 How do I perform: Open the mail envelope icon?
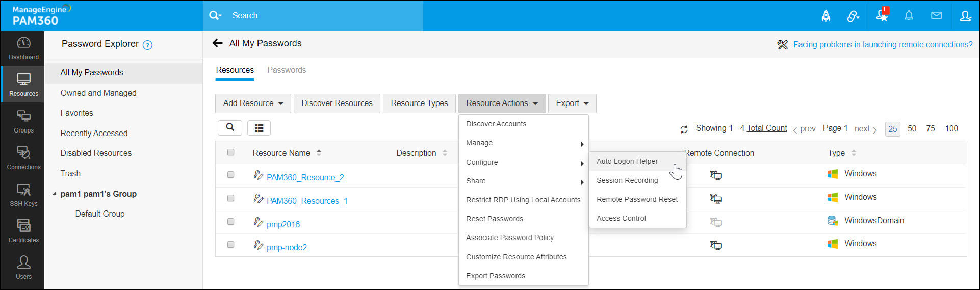936,16
